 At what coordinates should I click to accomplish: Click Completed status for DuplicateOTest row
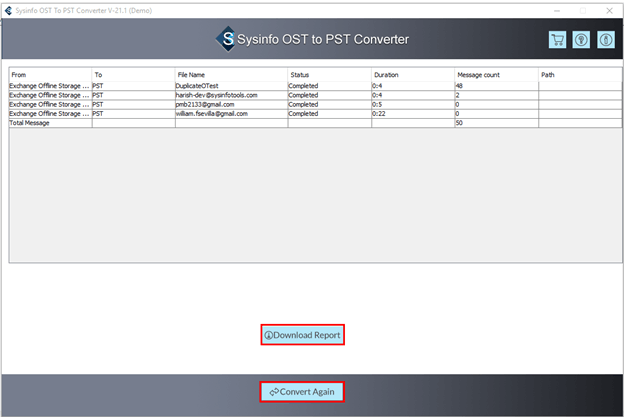(x=330, y=86)
